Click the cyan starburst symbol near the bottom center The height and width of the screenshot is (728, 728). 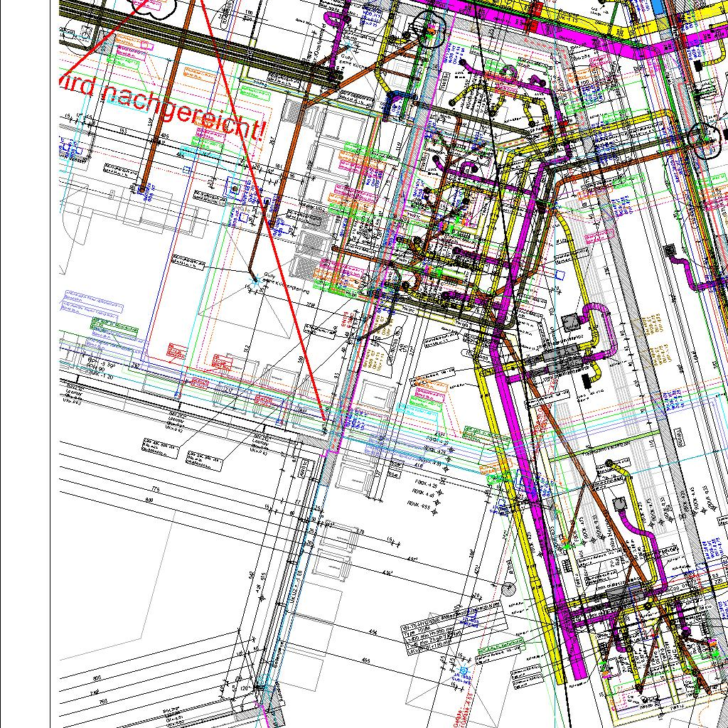464,670
